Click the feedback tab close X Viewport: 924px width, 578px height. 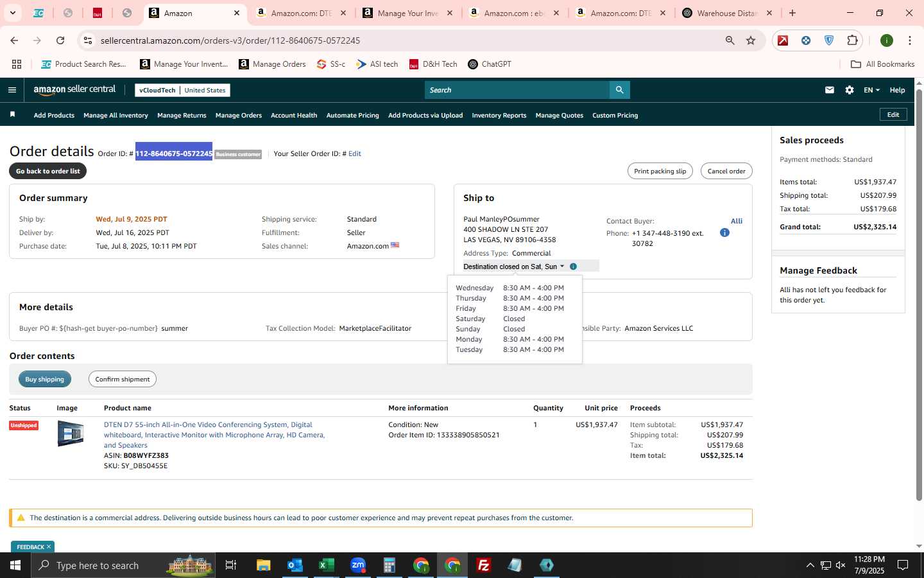click(49, 547)
